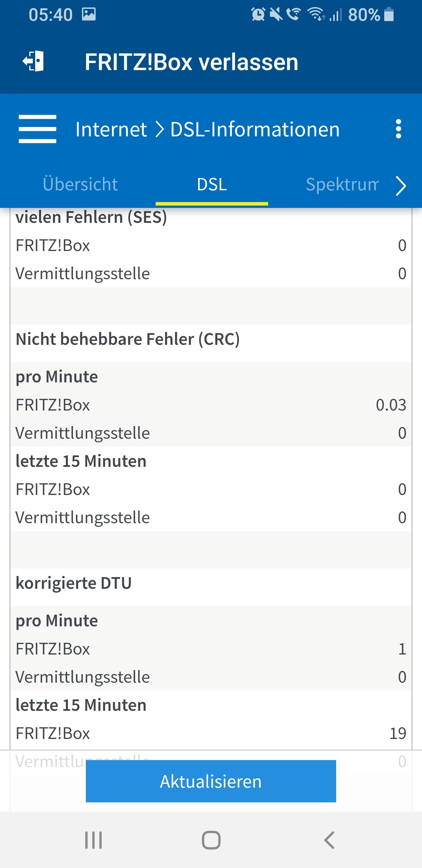Tap the muted sound status icon
The height and width of the screenshot is (868, 422).
coord(276,14)
